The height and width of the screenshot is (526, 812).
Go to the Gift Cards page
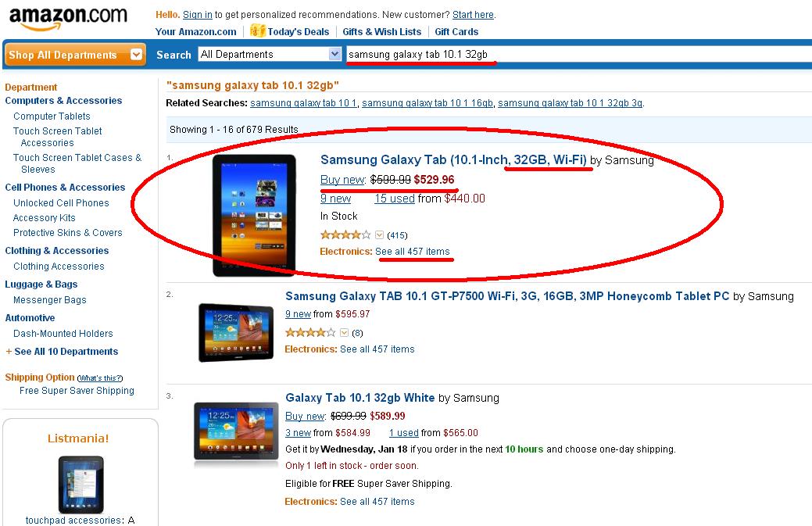[x=456, y=32]
